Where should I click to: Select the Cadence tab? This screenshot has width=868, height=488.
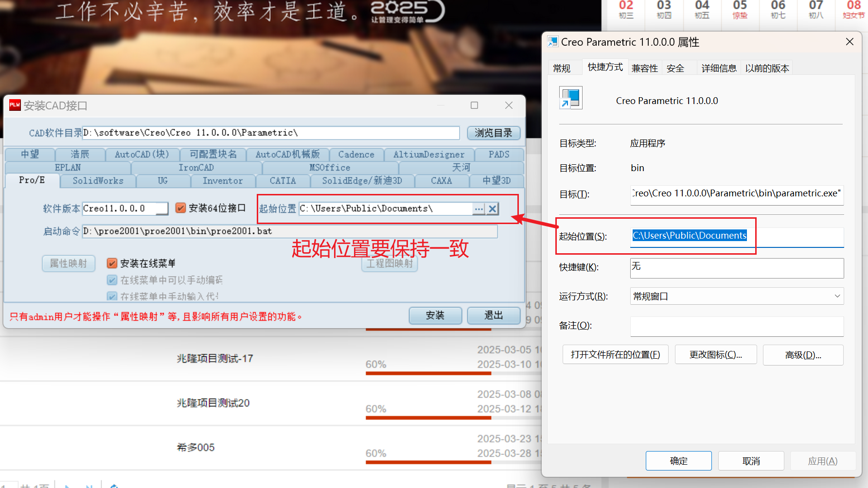coord(356,155)
